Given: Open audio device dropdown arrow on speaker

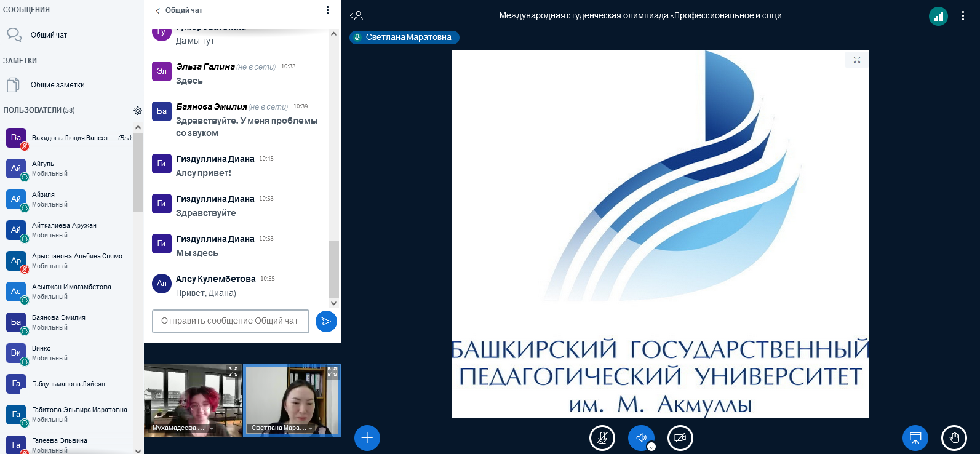Looking at the screenshot, I should pos(651,447).
